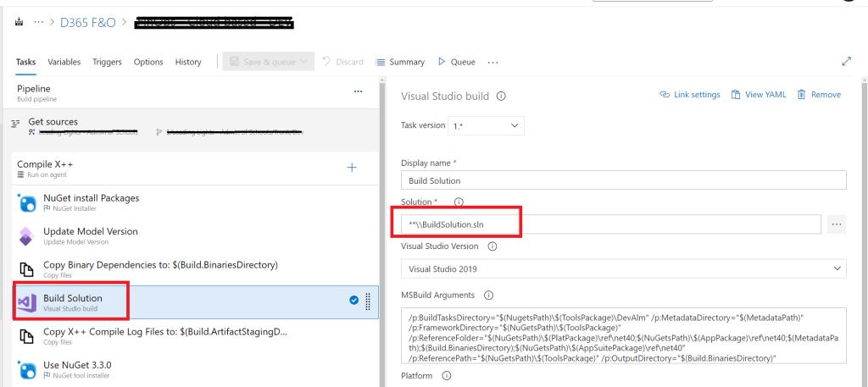Open the Triggers tab

tap(107, 62)
